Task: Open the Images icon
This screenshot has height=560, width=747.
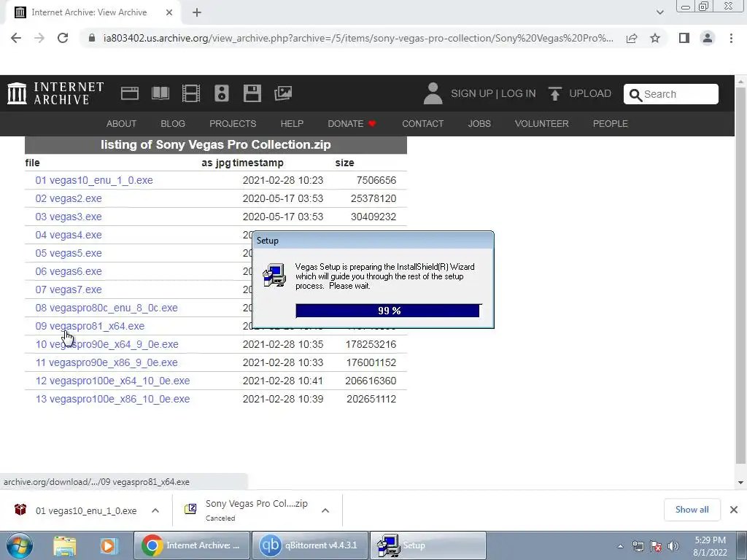Action: click(x=283, y=93)
